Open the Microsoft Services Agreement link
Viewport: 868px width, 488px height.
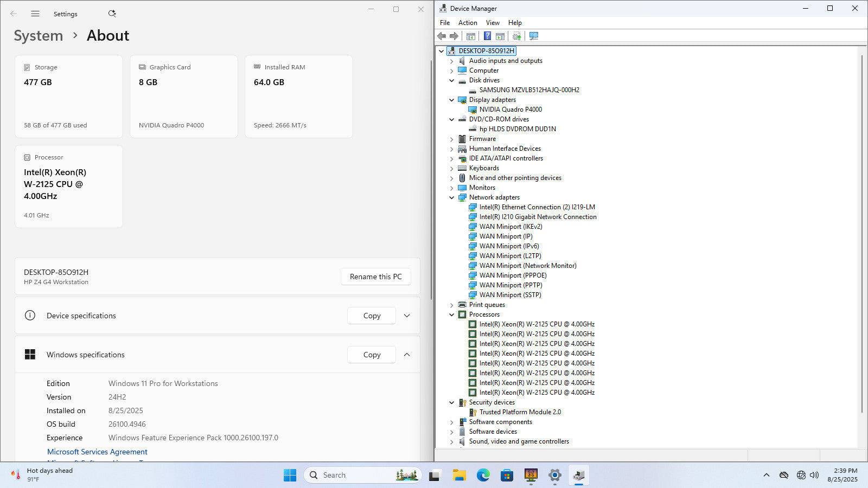[97, 452]
